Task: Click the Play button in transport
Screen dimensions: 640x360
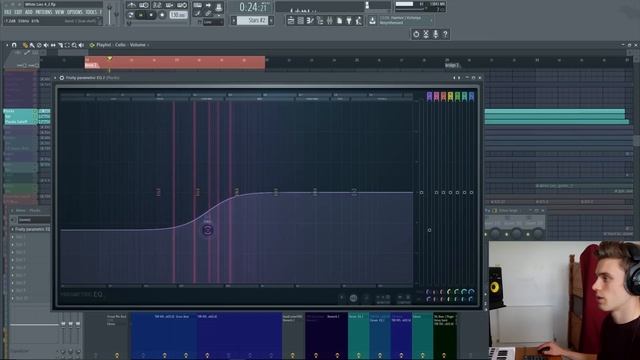Action: click(141, 15)
